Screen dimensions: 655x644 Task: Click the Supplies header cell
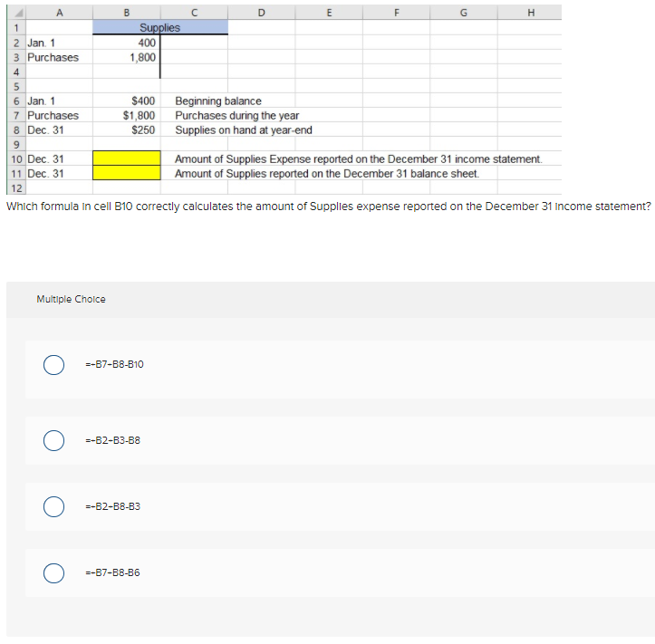click(x=160, y=27)
